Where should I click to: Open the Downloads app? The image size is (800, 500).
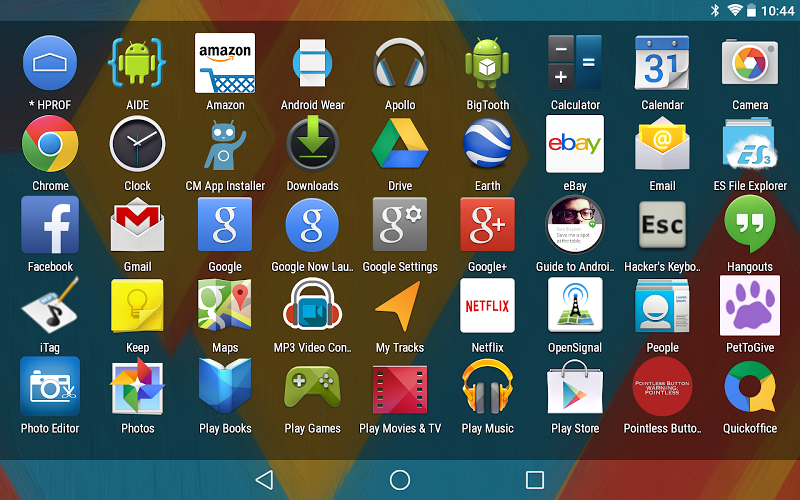click(312, 143)
